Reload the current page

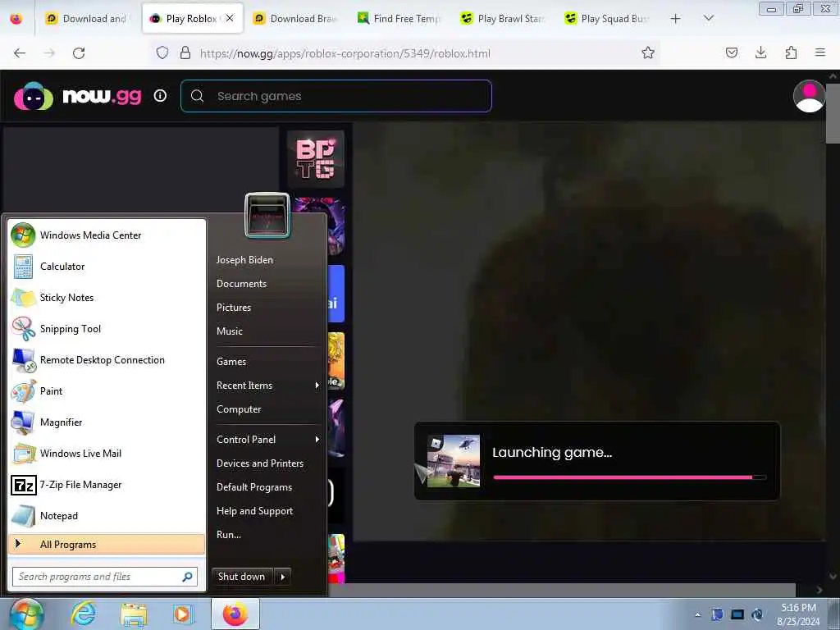pyautogui.click(x=79, y=53)
